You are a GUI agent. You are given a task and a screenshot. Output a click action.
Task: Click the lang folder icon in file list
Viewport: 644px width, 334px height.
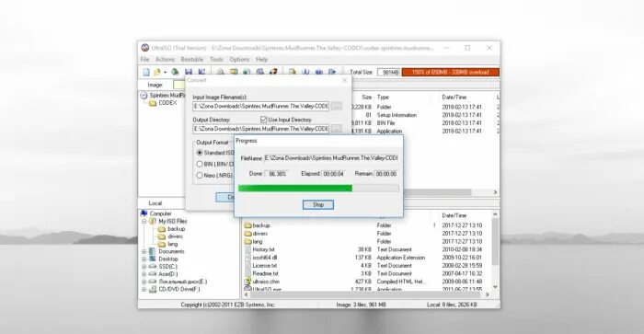pos(247,242)
